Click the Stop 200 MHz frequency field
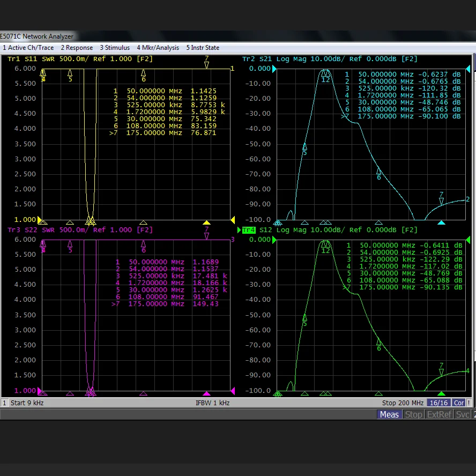 [403, 403]
